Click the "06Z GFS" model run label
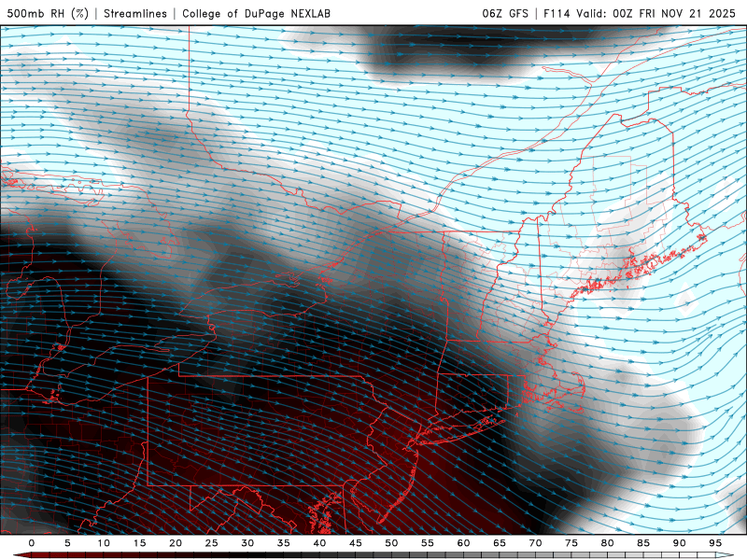 pyautogui.click(x=505, y=13)
